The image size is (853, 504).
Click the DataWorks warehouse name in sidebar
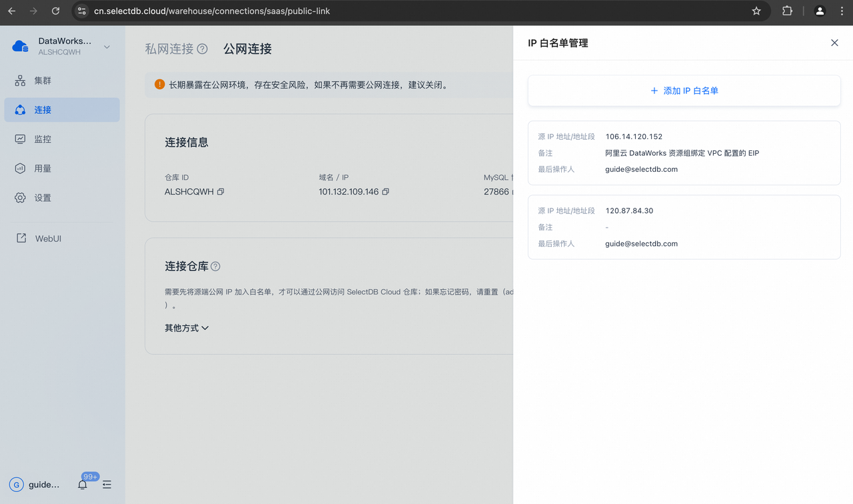(65, 41)
